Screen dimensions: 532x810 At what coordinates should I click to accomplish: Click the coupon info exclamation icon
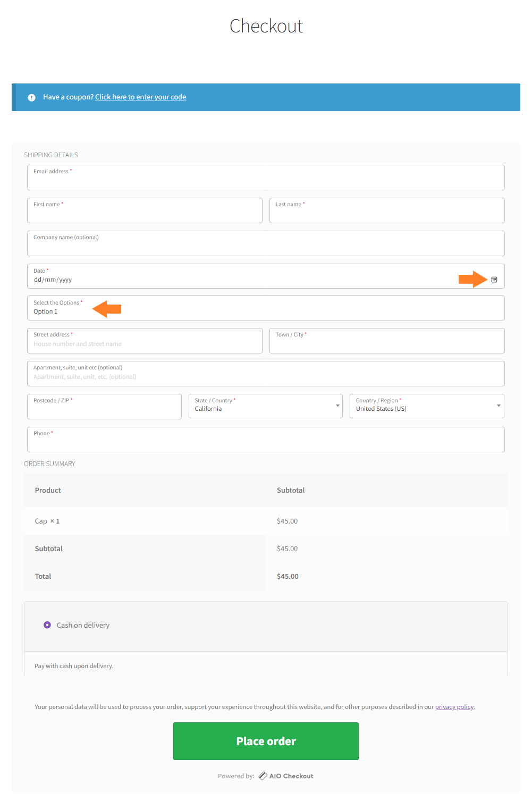coord(31,97)
